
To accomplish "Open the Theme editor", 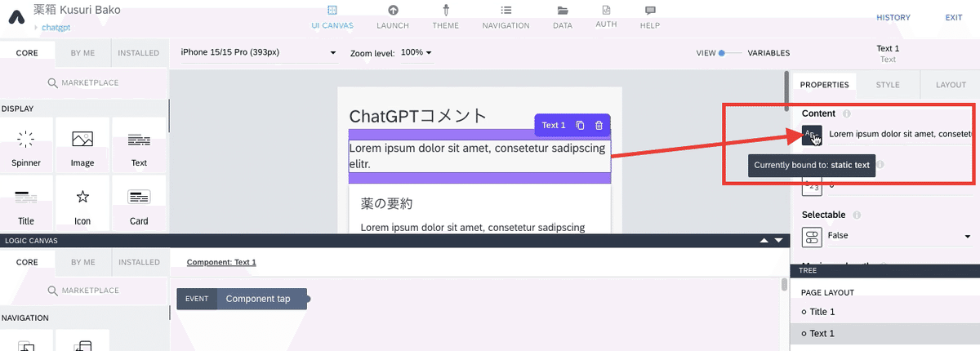I will point(446,16).
